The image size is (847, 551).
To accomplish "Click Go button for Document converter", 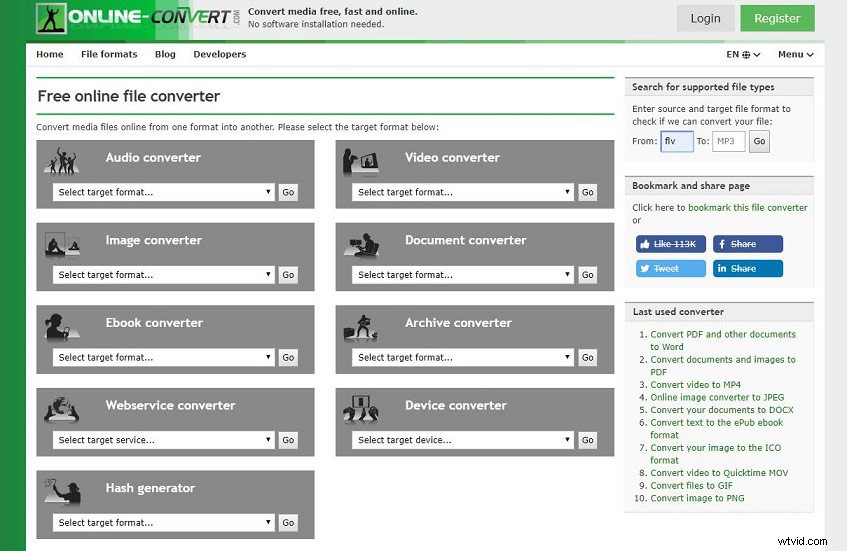I will click(x=588, y=275).
